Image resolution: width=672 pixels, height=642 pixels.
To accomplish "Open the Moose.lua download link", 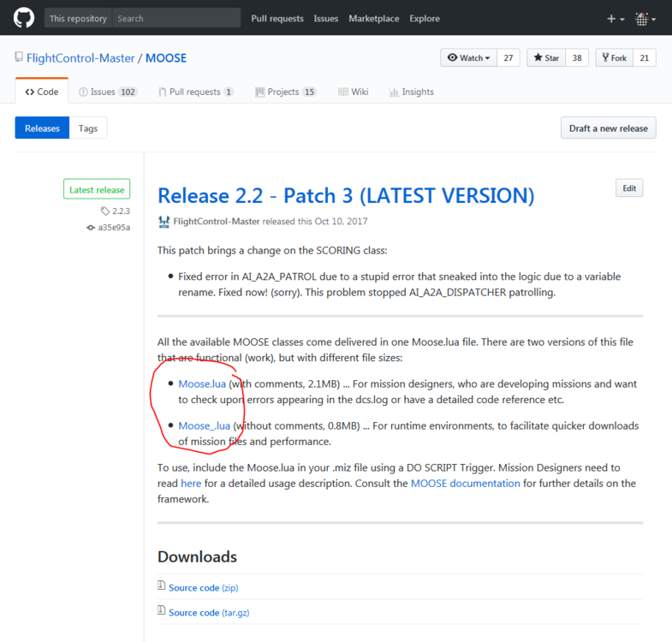I will tap(202, 384).
